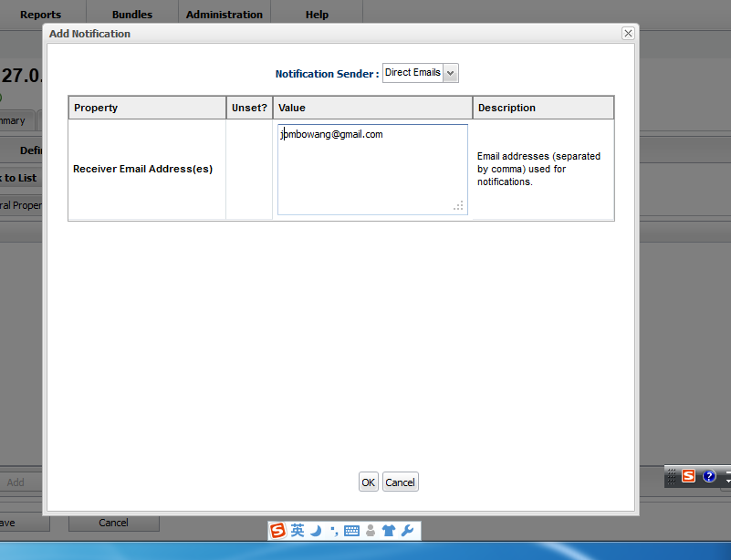This screenshot has height=560, width=731.
Task: Confirm the dialog with OK
Action: tap(369, 482)
